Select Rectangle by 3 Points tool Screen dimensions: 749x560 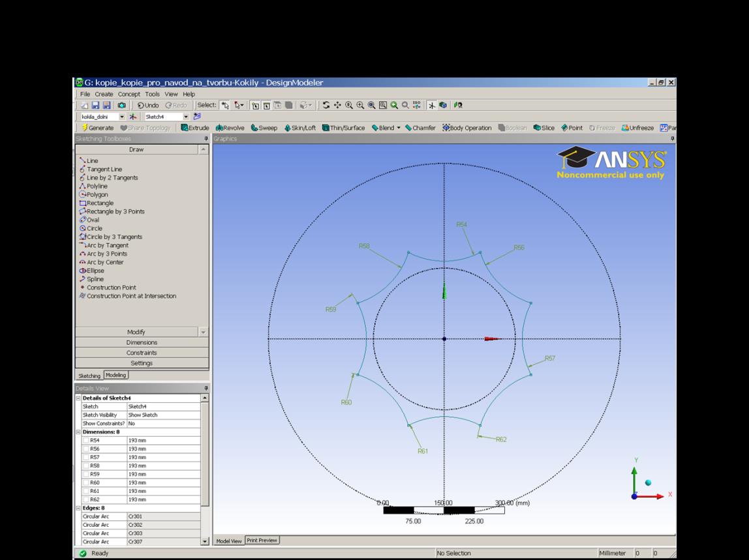(x=112, y=211)
